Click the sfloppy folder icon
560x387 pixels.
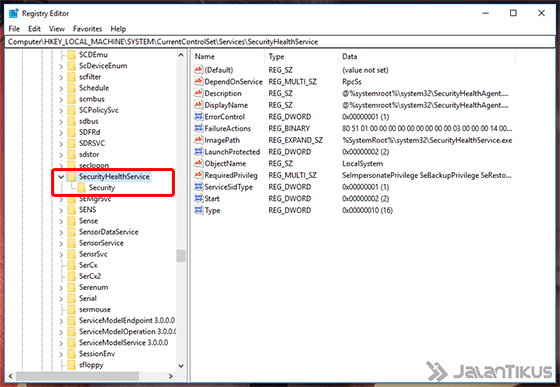pos(72,365)
